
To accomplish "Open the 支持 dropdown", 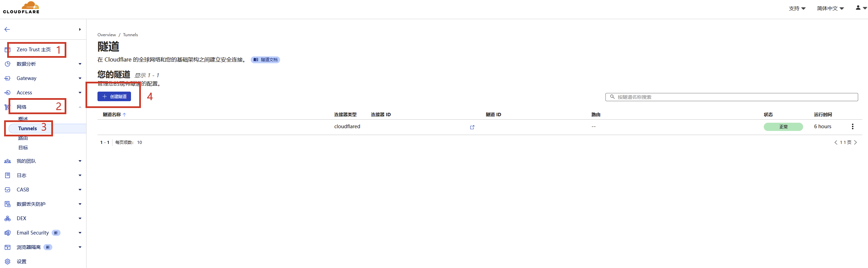I will 797,9.
